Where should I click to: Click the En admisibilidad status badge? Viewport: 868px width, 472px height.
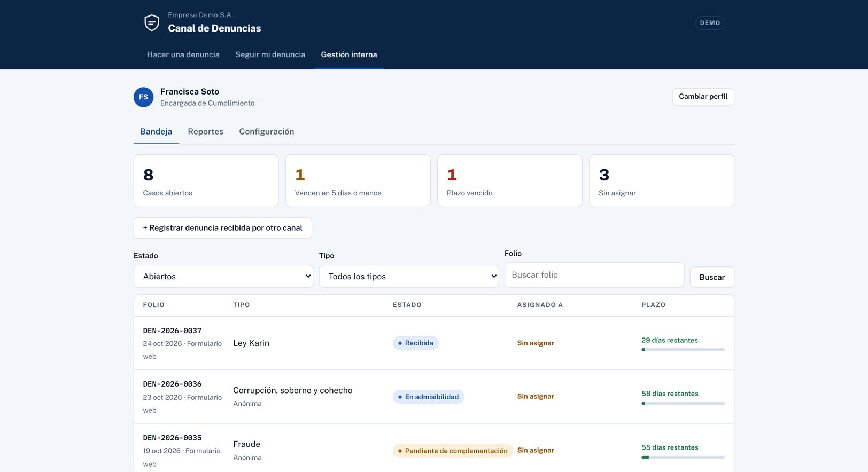(x=429, y=397)
